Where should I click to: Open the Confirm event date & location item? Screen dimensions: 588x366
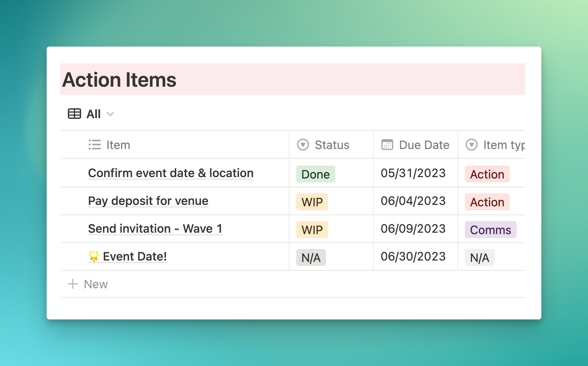click(170, 173)
